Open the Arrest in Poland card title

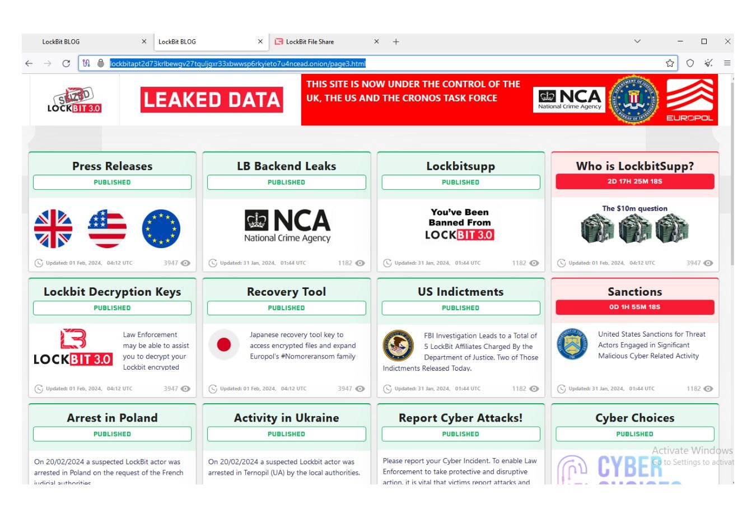tap(112, 418)
